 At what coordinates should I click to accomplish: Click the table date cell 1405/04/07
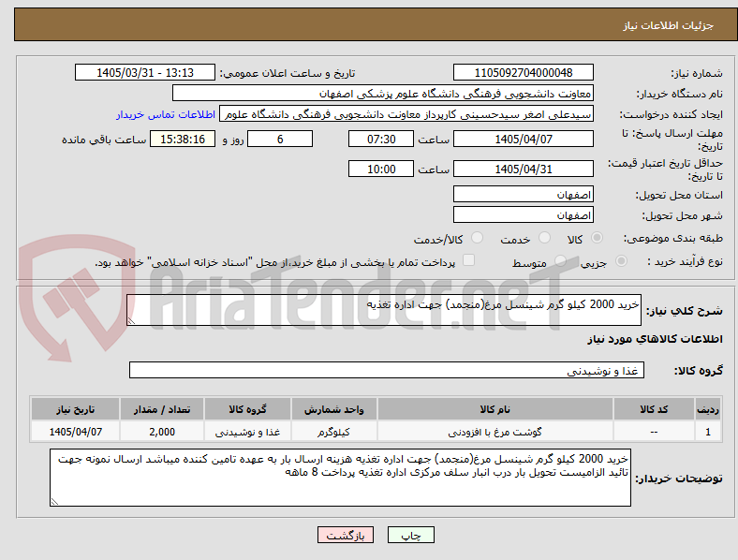pyautogui.click(x=75, y=432)
